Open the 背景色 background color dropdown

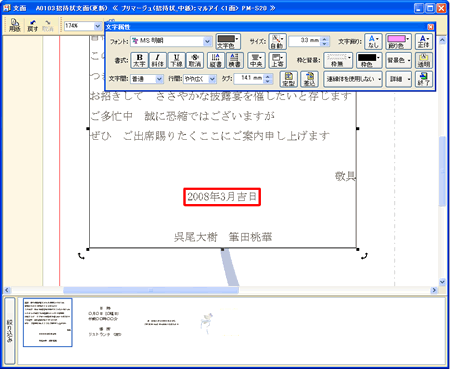(x=398, y=60)
